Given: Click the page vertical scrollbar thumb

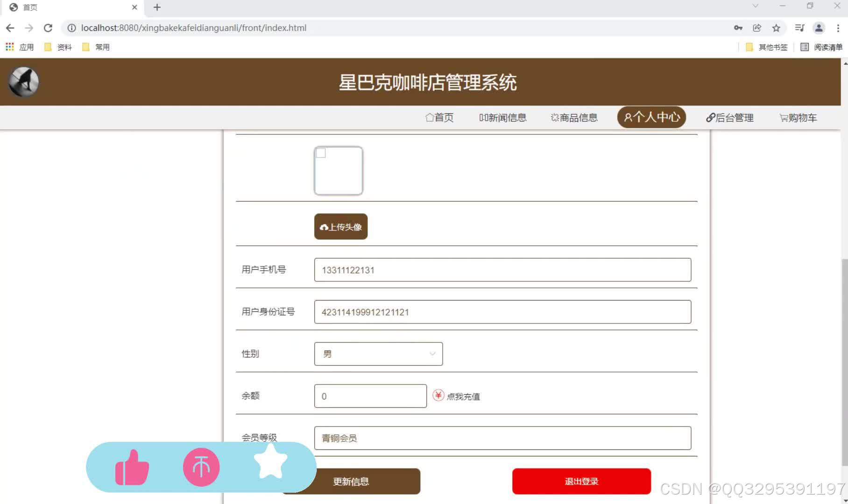Looking at the screenshot, I should tap(844, 362).
